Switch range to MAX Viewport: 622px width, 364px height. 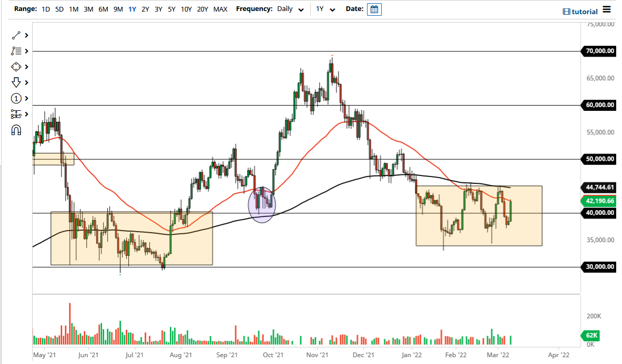220,9
